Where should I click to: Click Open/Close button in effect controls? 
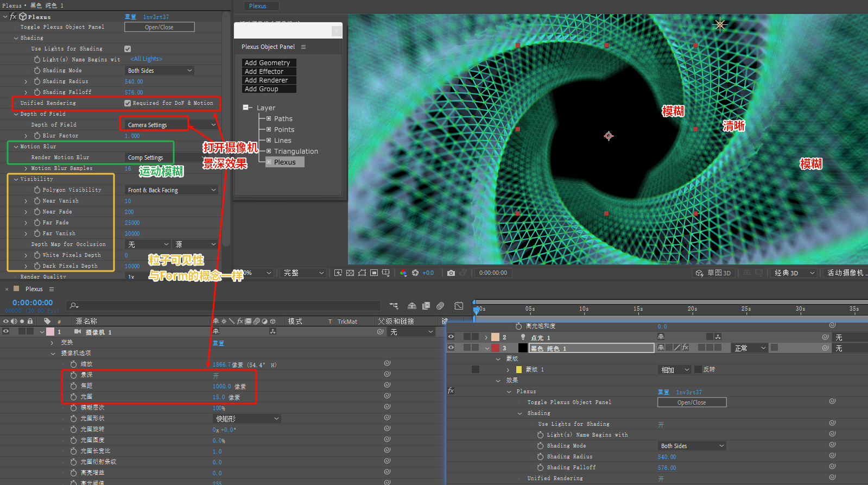tap(160, 27)
